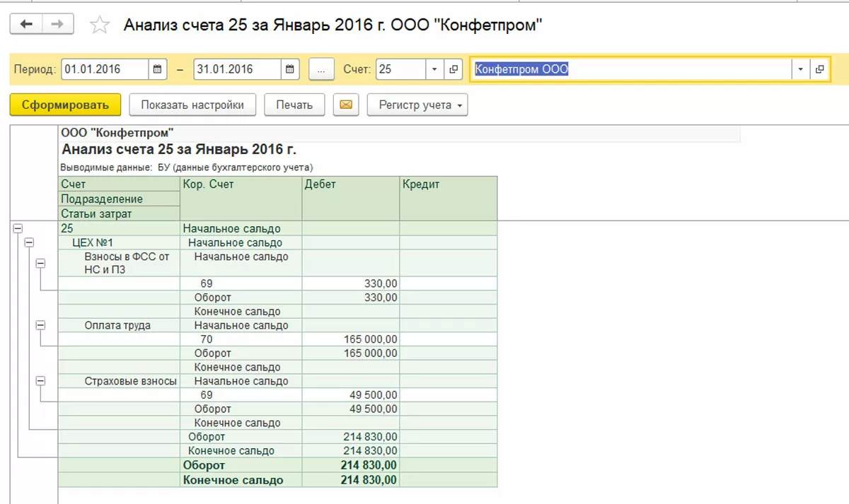Open organization Конфетпром ООО dropdown list

[801, 69]
